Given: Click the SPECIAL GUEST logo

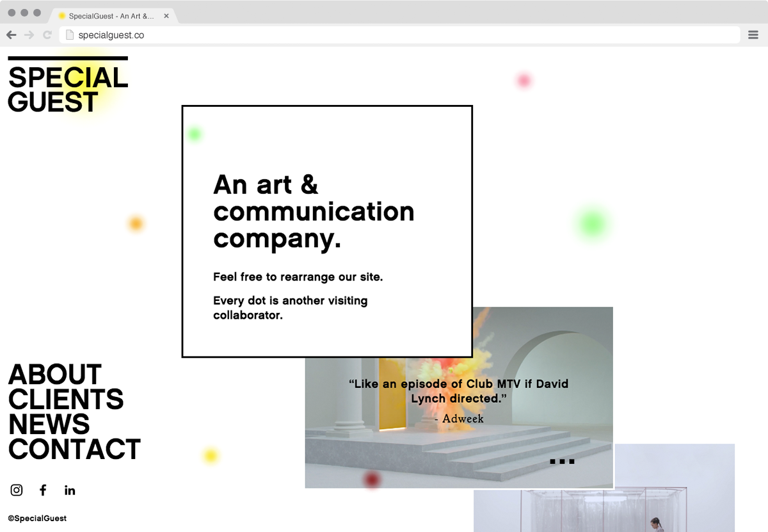Looking at the screenshot, I should (67, 88).
